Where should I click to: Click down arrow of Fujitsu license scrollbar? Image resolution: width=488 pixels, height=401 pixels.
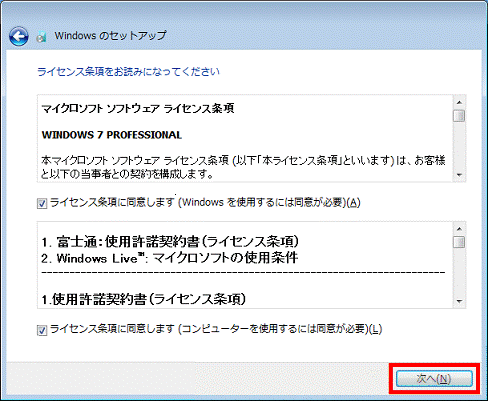pos(459,301)
